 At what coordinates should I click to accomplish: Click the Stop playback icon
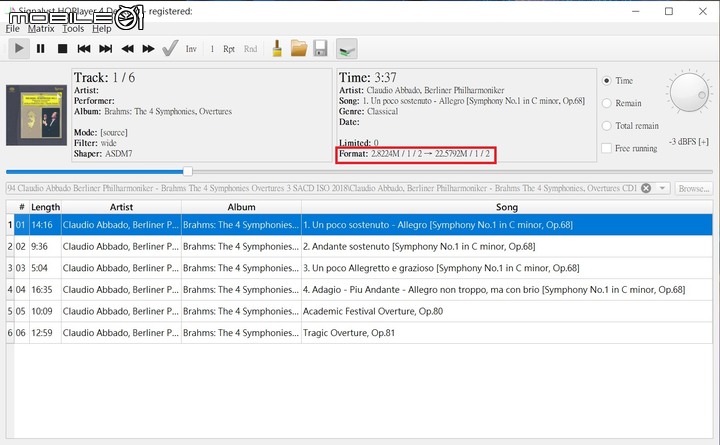pyautogui.click(x=62, y=48)
